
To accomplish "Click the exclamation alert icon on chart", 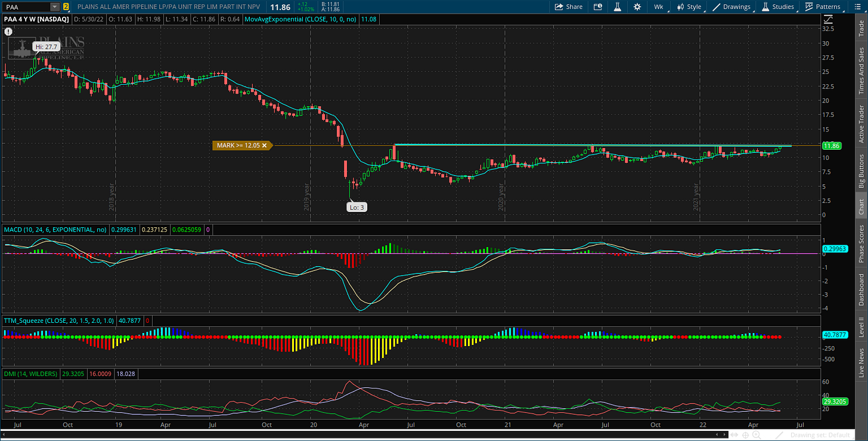I will click(8, 31).
